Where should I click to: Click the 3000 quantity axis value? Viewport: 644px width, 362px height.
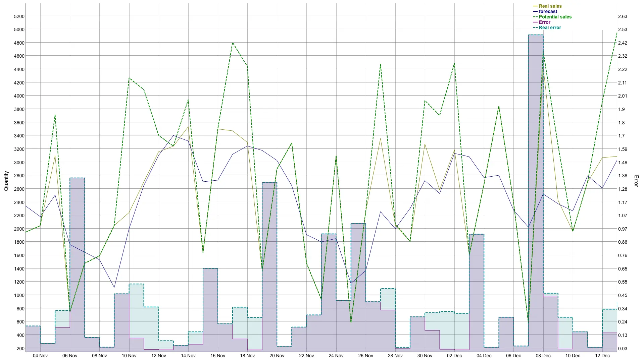coord(19,163)
